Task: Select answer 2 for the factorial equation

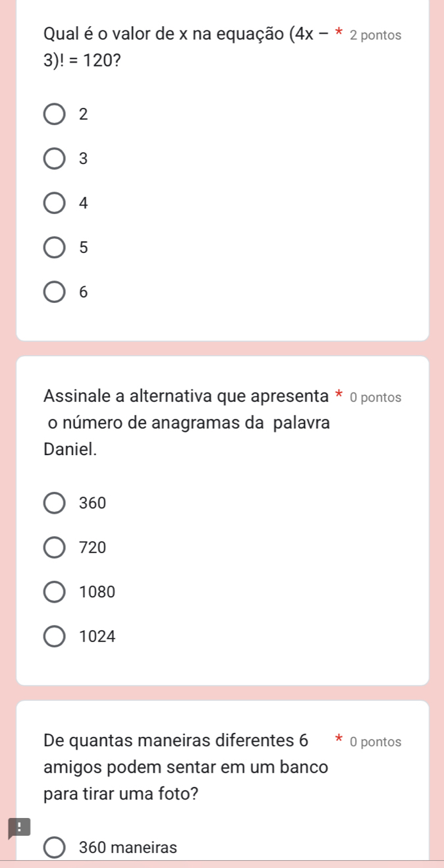Action: coord(55,114)
